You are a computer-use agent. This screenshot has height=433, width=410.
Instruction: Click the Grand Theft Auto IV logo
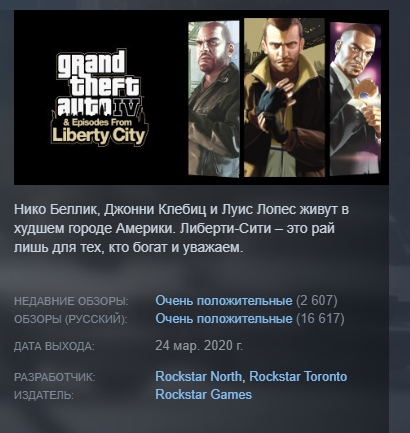point(99,98)
